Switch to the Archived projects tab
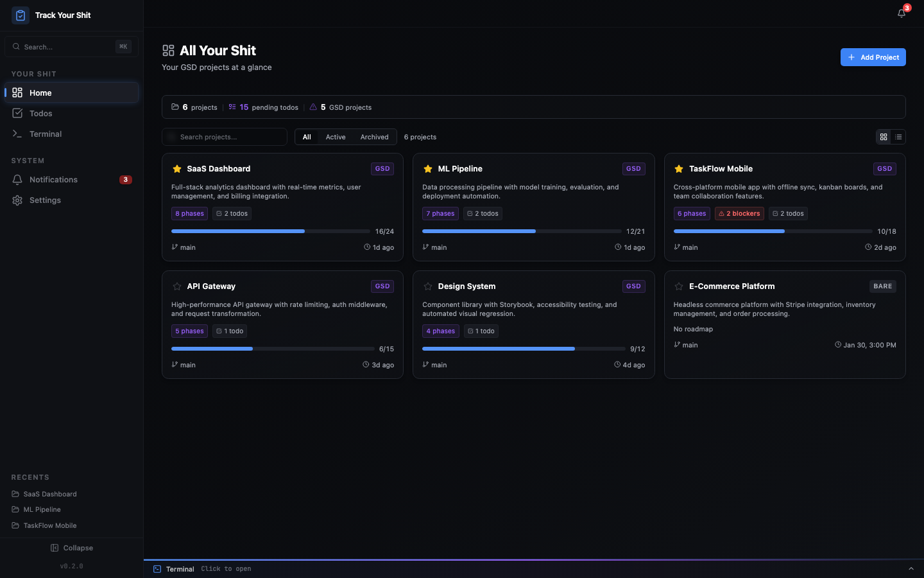 (x=374, y=137)
